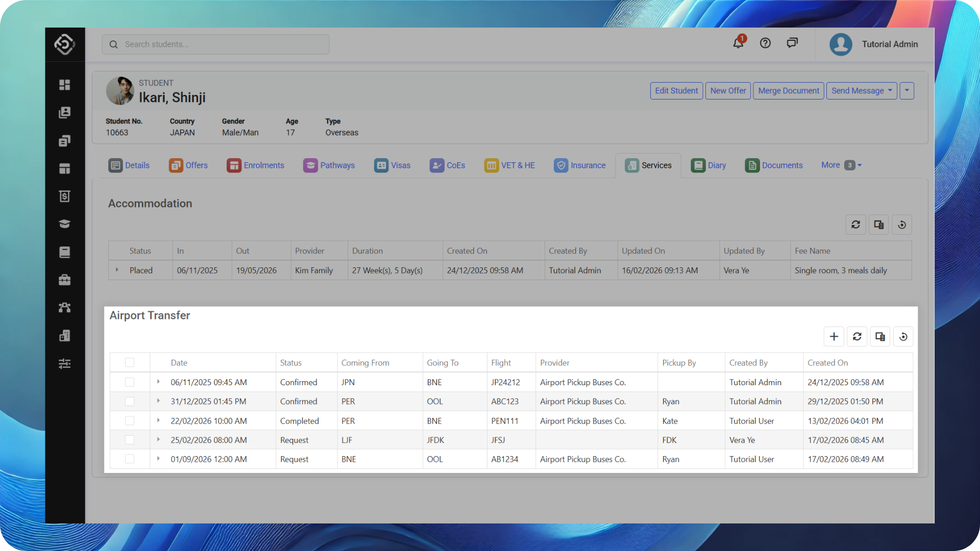980x551 pixels.
Task: Switch to the Enrolments tab
Action: [x=256, y=165]
